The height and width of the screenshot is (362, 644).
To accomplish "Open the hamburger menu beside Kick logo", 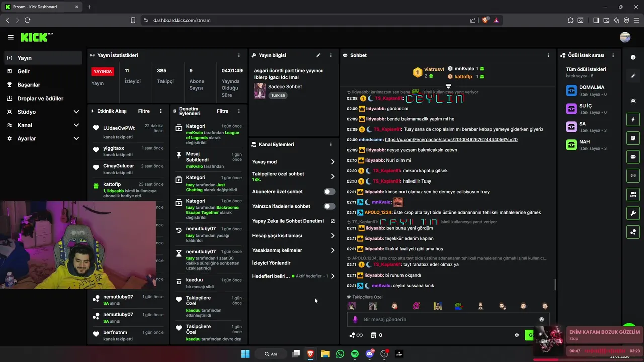I will coord(11,37).
